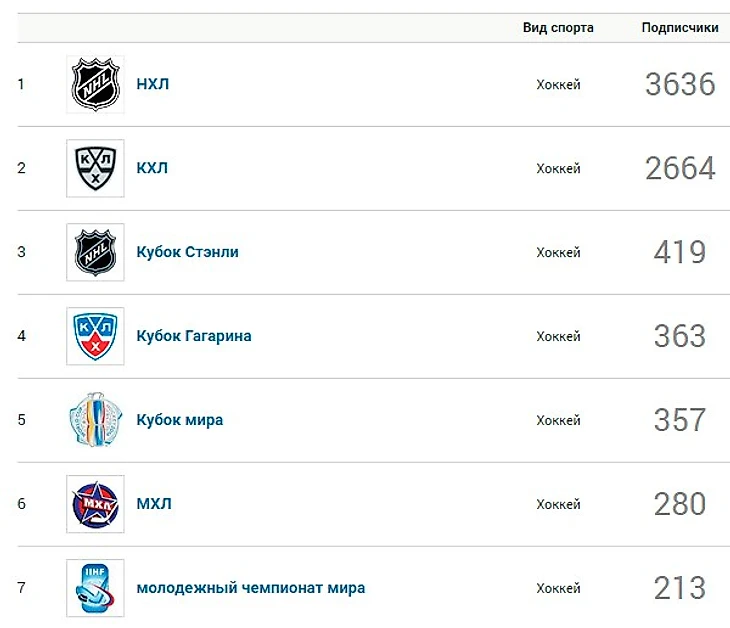Visit the МХЛ league link
This screenshot has height=628, width=730.
click(x=154, y=504)
